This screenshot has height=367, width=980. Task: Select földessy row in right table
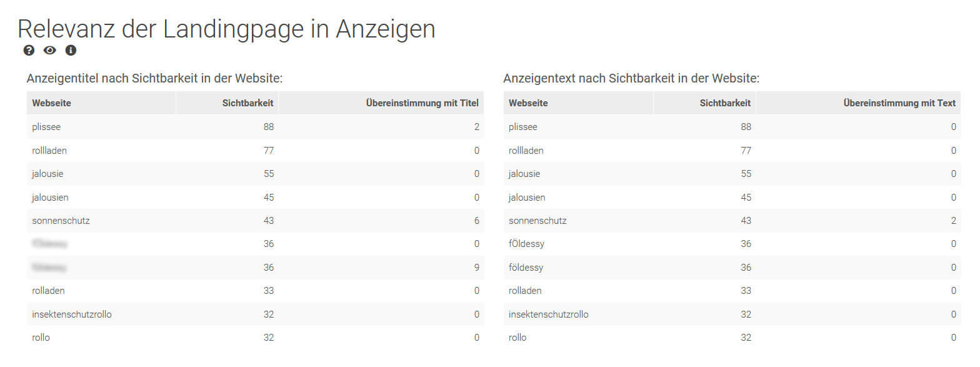[x=732, y=268]
